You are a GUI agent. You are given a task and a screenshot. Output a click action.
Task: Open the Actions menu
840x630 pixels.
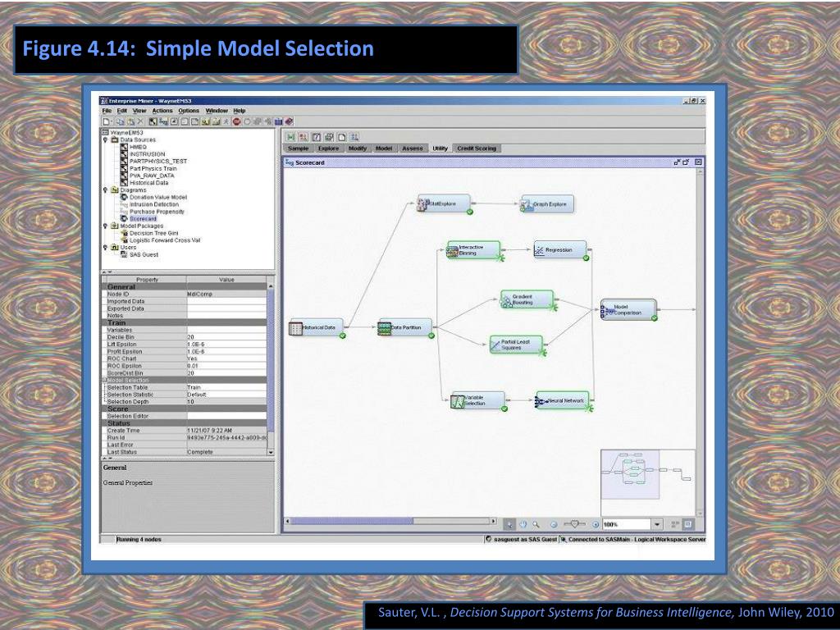[162, 111]
